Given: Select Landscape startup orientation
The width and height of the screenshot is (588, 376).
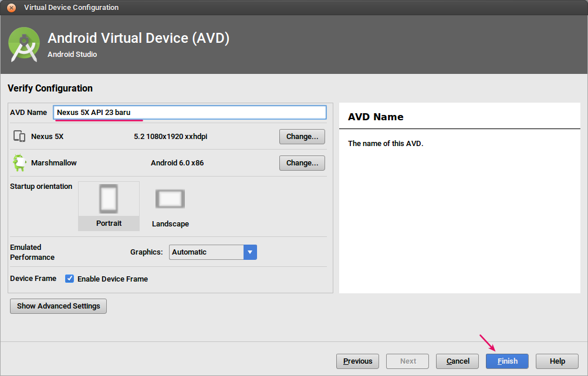Looking at the screenshot, I should pos(170,206).
